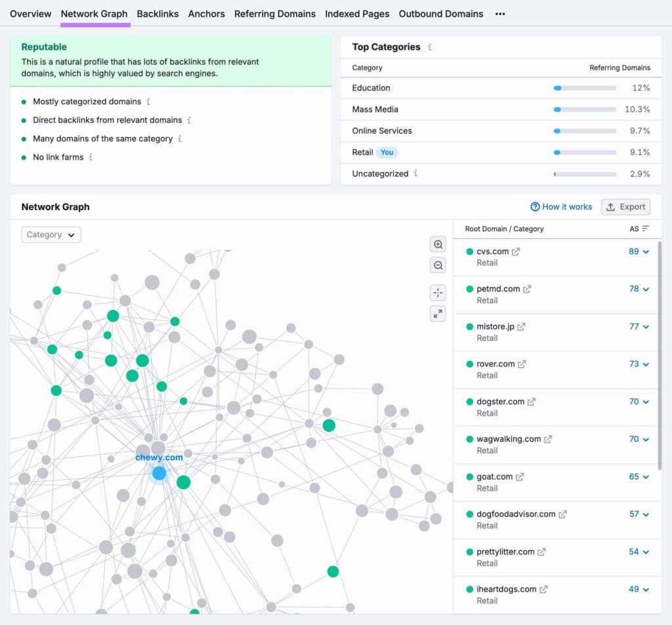This screenshot has width=672, height=625.
Task: Expand the goat.com row chevron
Action: [x=646, y=477]
